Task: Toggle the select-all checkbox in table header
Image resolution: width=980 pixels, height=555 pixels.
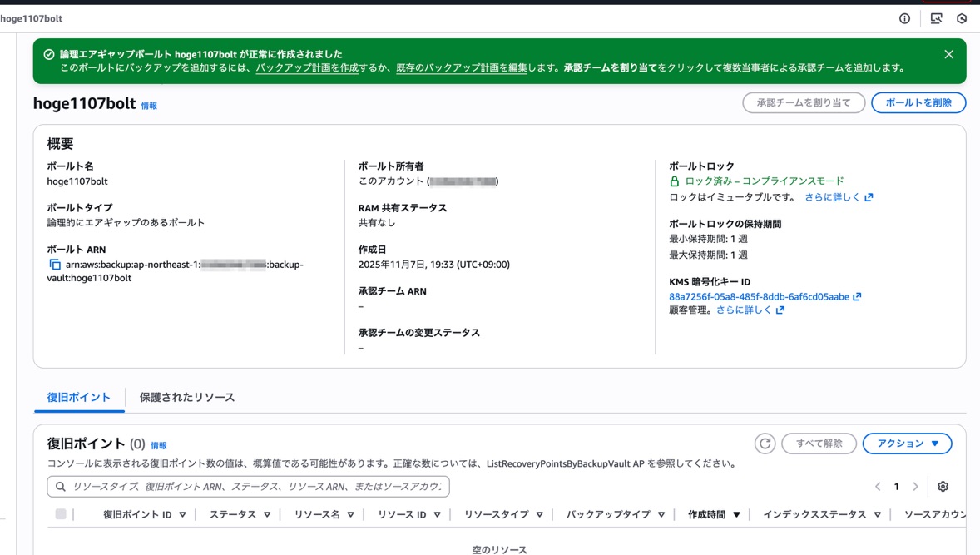Action: (x=60, y=513)
